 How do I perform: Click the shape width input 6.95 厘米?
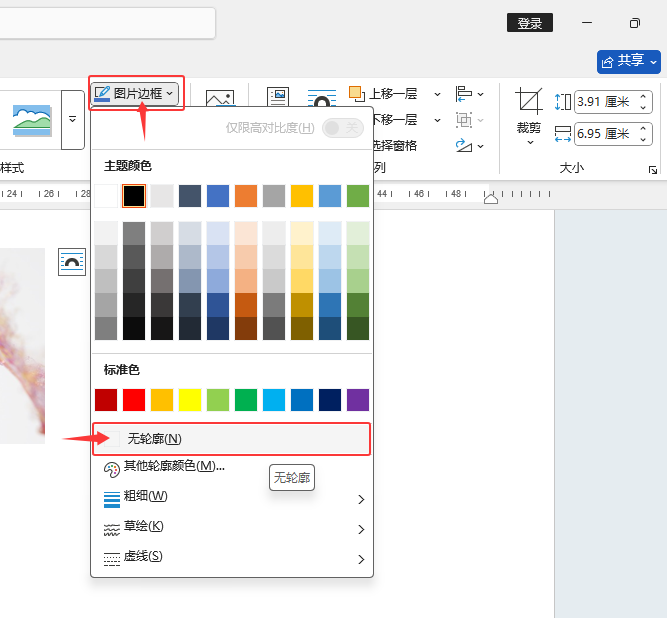click(x=604, y=134)
